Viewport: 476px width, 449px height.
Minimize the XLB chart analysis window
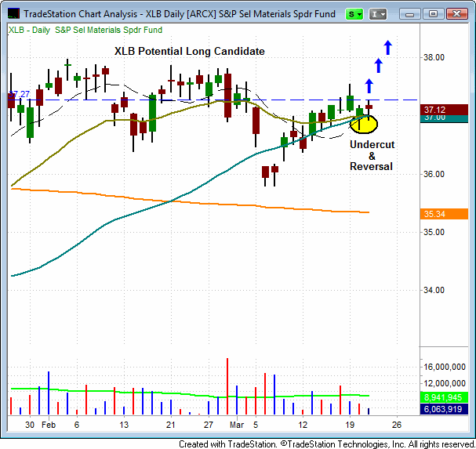pos(409,14)
